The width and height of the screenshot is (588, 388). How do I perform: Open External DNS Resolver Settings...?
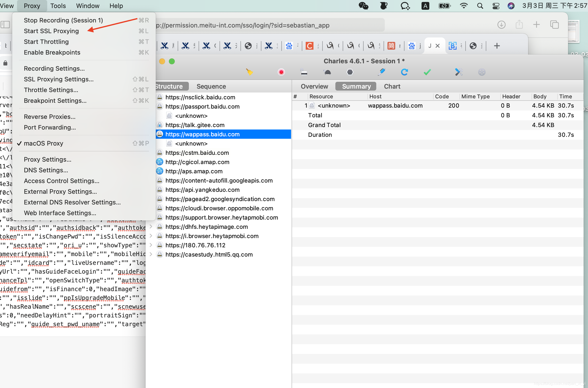pos(84,203)
